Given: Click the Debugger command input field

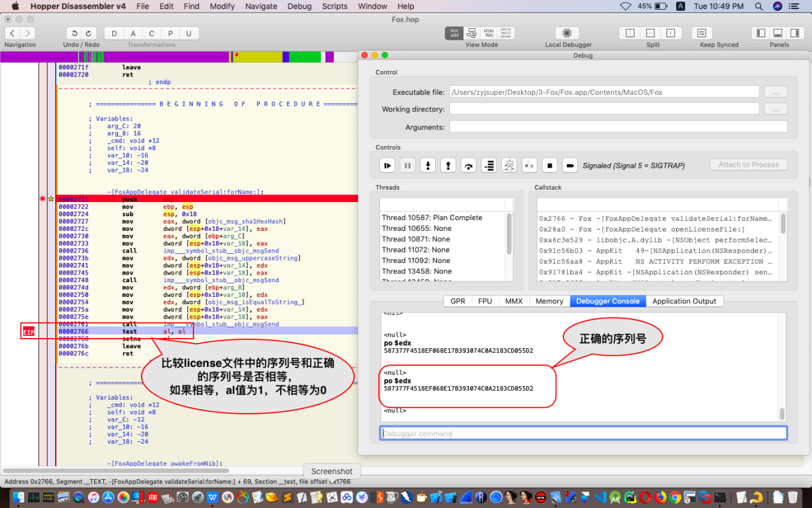Looking at the screenshot, I should click(583, 434).
